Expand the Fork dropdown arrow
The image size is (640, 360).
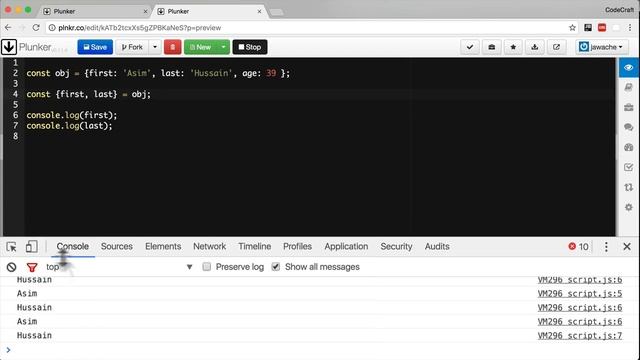coord(155,47)
